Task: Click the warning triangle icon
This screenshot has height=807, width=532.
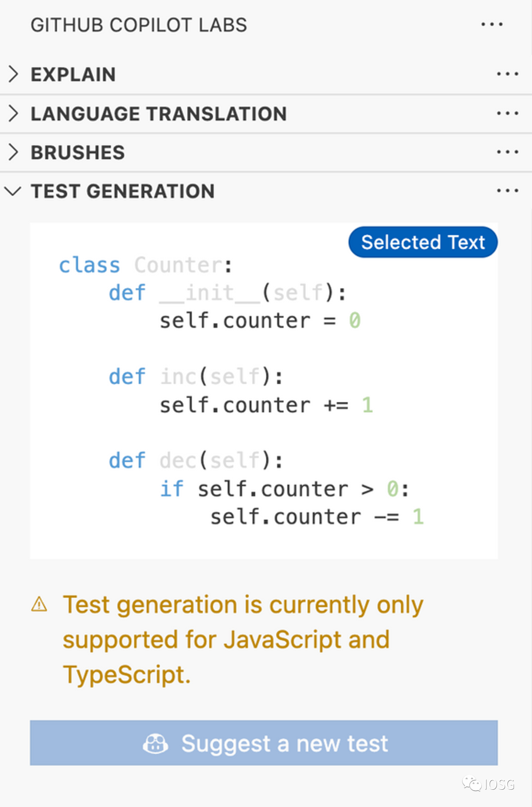Action: point(39,604)
